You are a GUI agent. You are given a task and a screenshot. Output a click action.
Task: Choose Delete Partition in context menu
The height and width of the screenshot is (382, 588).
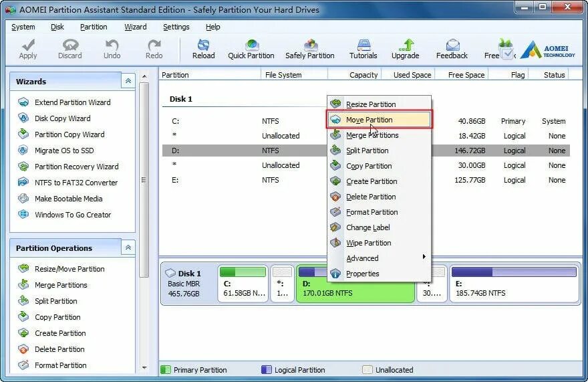(379, 197)
